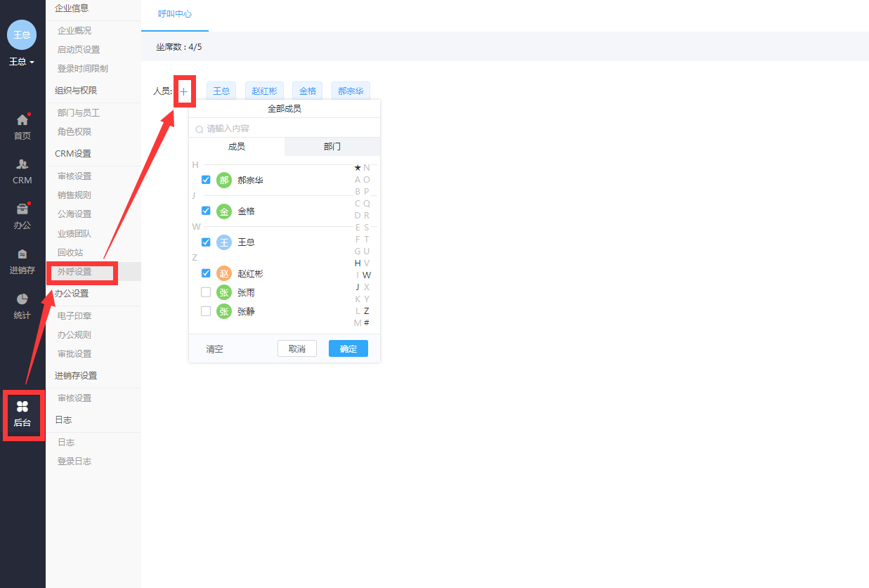
Task: Open 部门与员工 menu item
Action: [79, 113]
